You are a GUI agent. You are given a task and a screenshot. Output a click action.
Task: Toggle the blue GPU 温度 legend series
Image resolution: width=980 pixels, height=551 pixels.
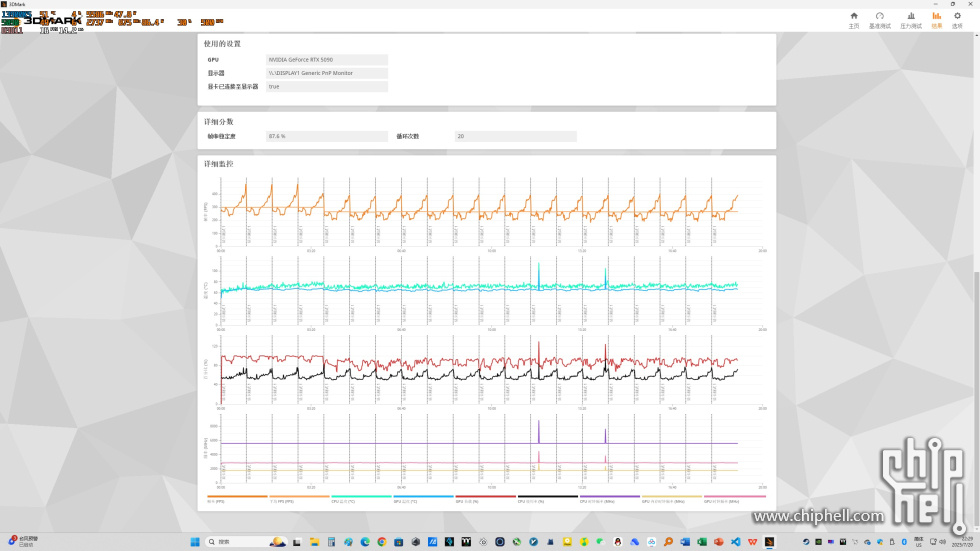click(423, 499)
